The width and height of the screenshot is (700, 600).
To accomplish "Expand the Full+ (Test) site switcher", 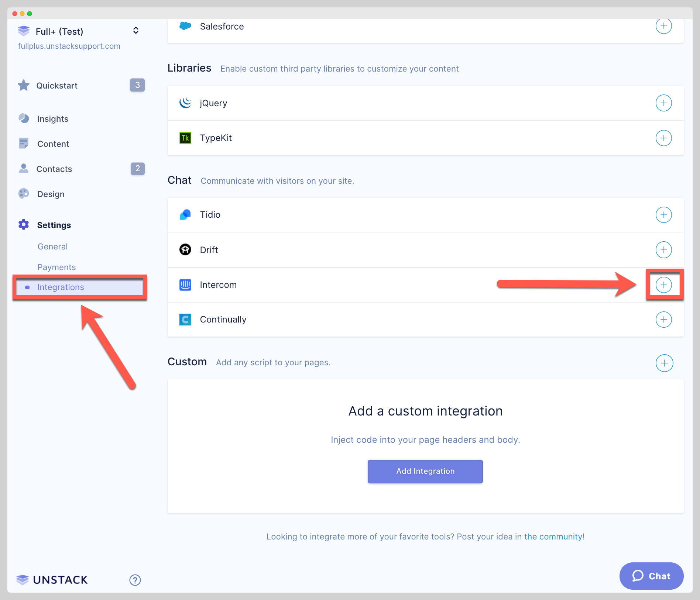I will pos(135,31).
